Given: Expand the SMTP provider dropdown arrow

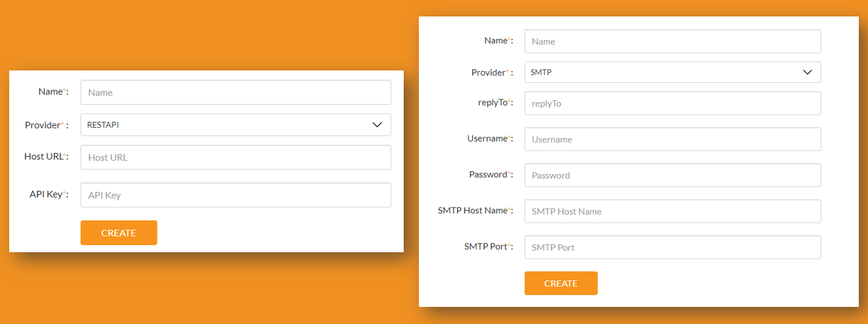Looking at the screenshot, I should tap(807, 72).
